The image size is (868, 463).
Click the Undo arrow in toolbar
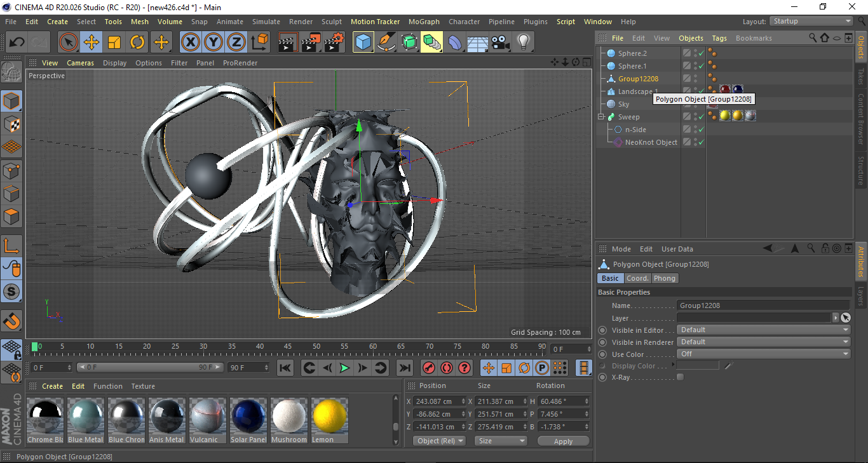17,43
